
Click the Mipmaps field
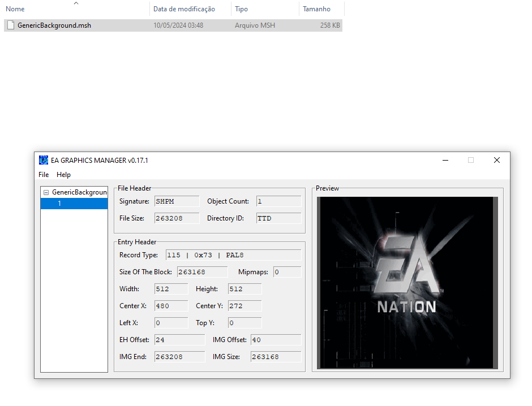287,272
